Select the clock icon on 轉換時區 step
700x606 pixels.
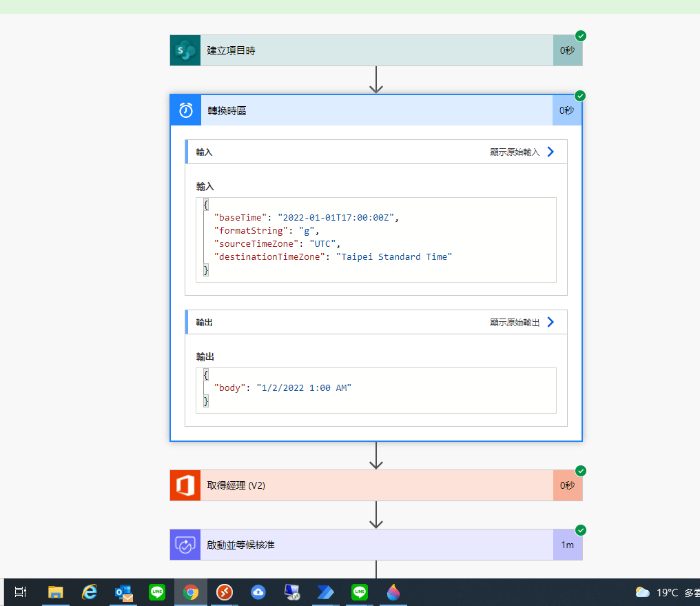click(185, 110)
